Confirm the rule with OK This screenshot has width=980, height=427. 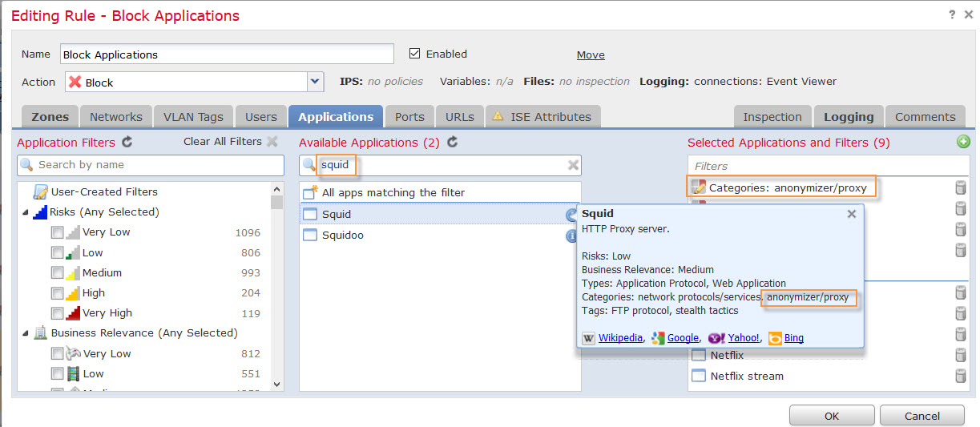pyautogui.click(x=832, y=416)
